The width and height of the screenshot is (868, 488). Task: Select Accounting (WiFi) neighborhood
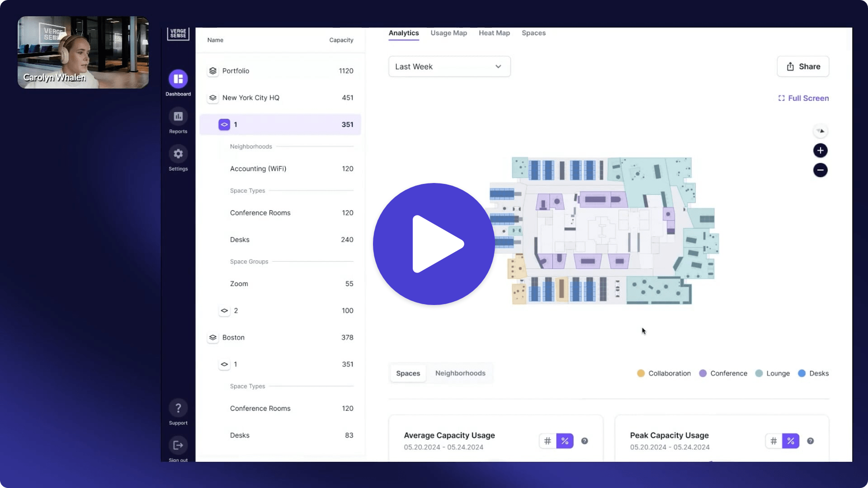280,169
